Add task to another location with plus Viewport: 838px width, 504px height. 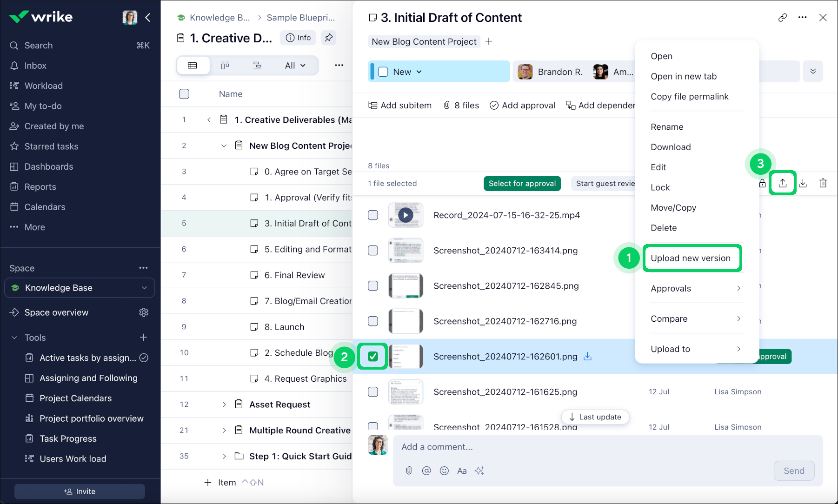tap(489, 41)
